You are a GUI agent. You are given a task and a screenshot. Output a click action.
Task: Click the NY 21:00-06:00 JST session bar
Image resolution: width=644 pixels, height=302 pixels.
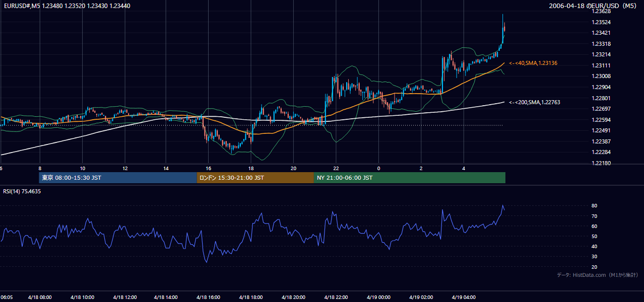(410, 178)
